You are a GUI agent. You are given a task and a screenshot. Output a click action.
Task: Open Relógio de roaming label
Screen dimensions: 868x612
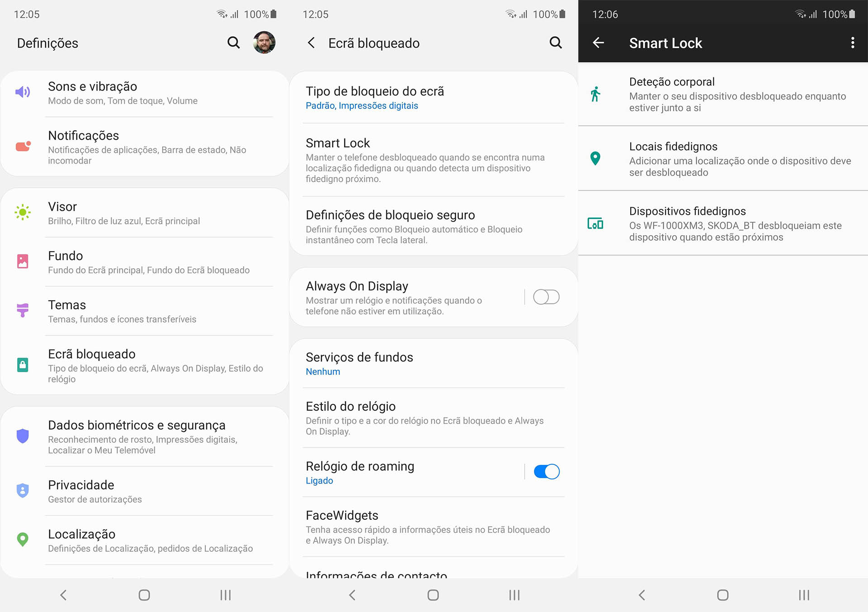click(x=360, y=466)
